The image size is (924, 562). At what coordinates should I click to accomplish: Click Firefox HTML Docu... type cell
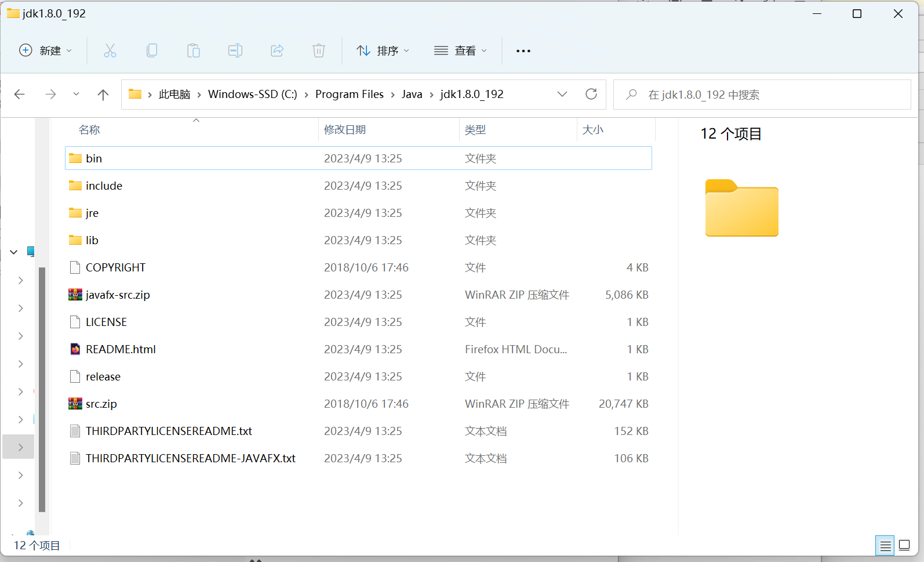coord(516,349)
